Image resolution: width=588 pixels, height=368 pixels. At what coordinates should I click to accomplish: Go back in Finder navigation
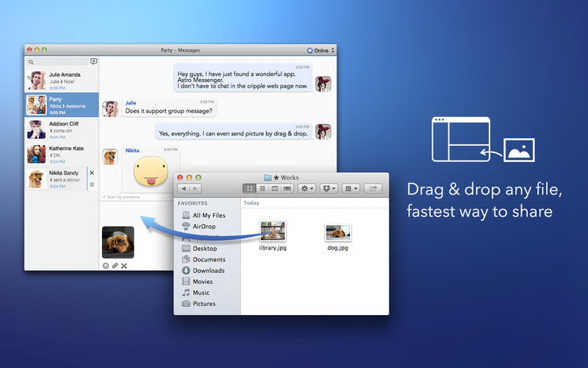(184, 189)
